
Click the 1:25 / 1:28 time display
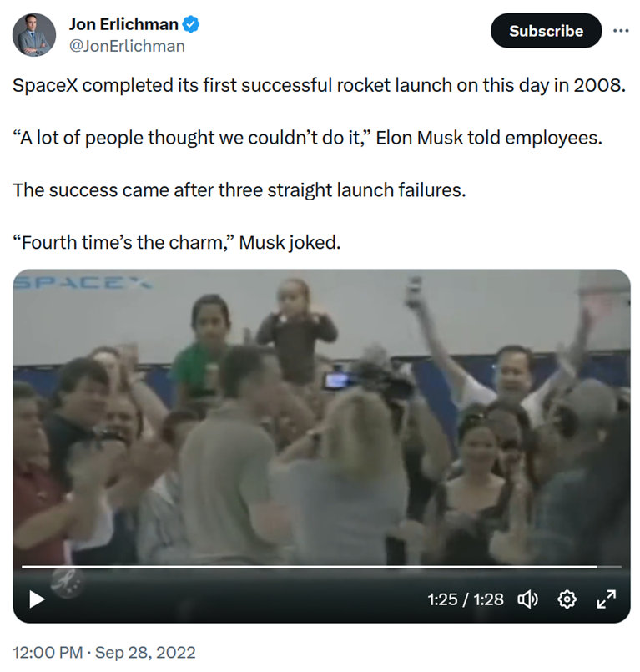pos(465,599)
